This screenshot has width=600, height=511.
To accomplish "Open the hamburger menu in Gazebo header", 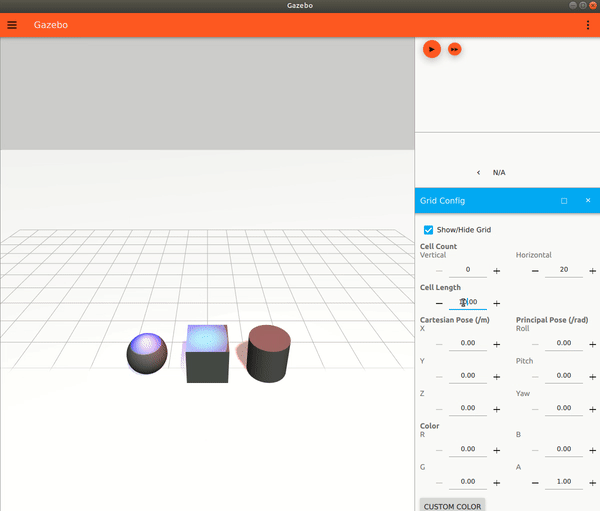I will tap(12, 25).
